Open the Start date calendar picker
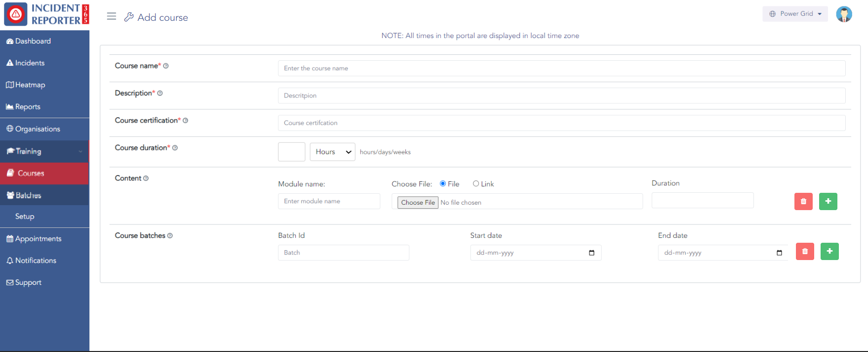The height and width of the screenshot is (352, 868). point(592,253)
